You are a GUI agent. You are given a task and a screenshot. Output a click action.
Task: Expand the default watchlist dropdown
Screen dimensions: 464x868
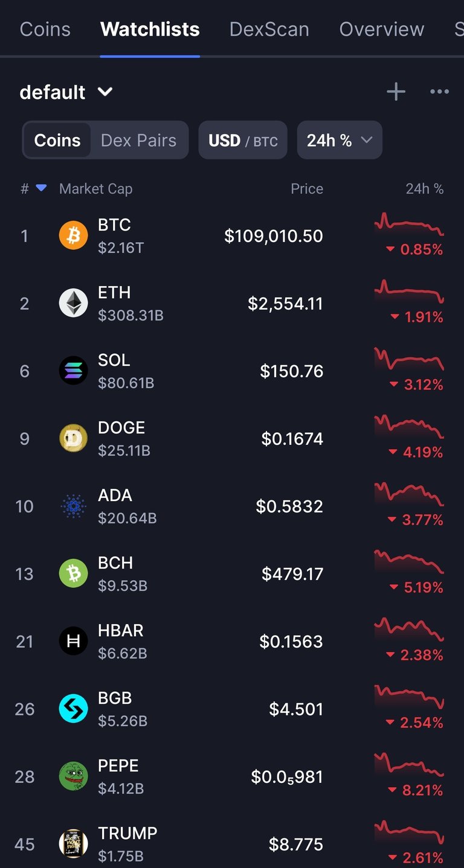click(66, 92)
